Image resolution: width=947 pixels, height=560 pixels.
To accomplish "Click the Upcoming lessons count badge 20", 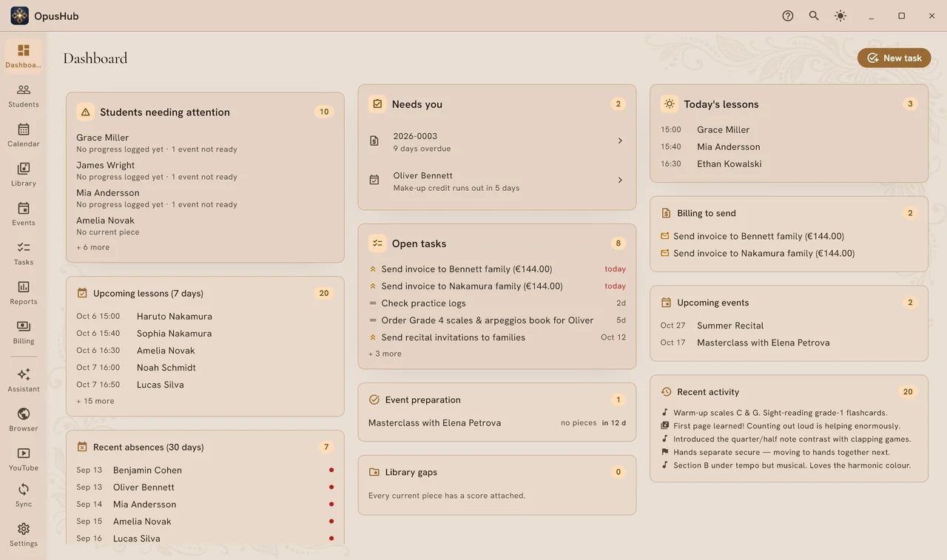I will tap(324, 293).
